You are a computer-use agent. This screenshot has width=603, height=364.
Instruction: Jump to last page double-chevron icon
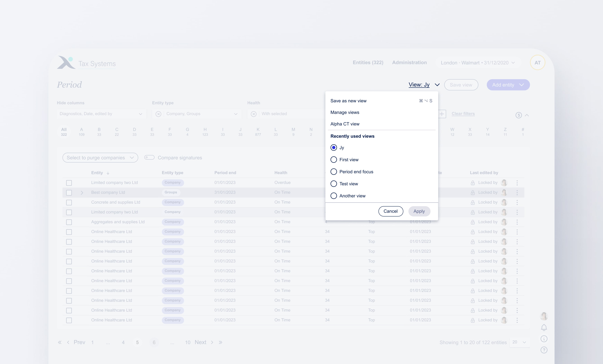220,342
